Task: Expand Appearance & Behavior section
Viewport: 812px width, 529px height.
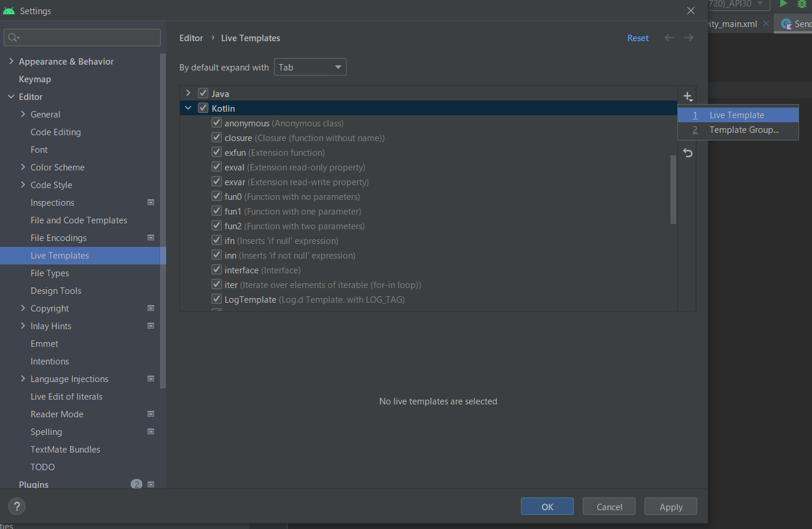Action: click(11, 61)
